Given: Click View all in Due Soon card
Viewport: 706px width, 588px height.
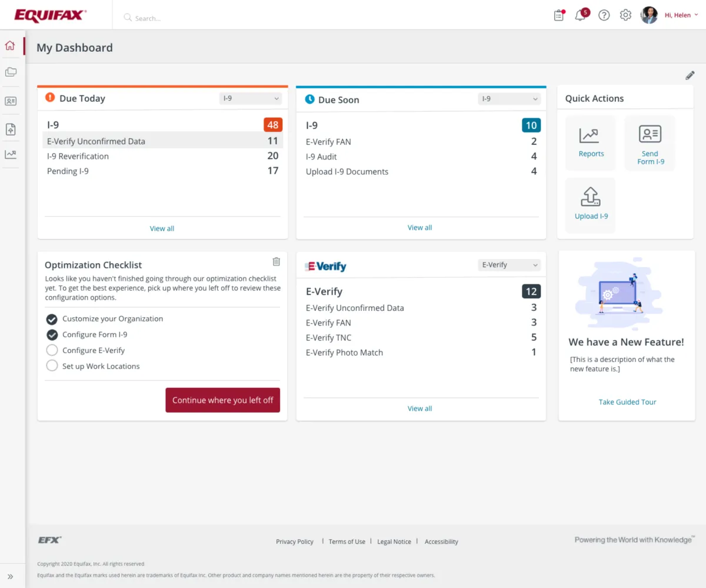Looking at the screenshot, I should pos(420,227).
